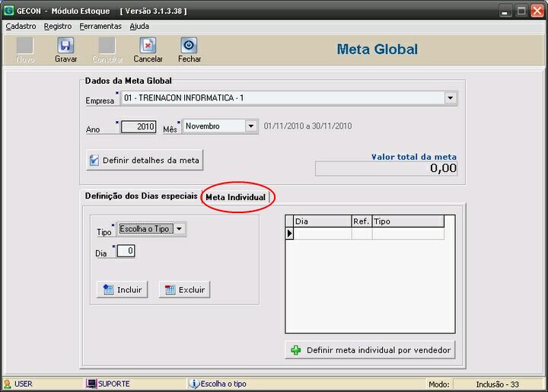548x392 pixels.
Task: Click the SUPORTE monitor icon in status bar
Action: 91,384
